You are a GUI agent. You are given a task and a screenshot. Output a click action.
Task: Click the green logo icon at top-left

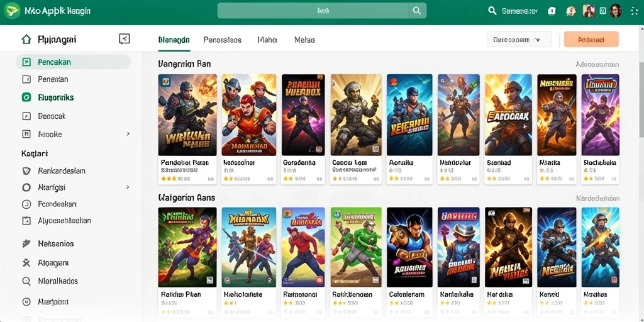(11, 11)
